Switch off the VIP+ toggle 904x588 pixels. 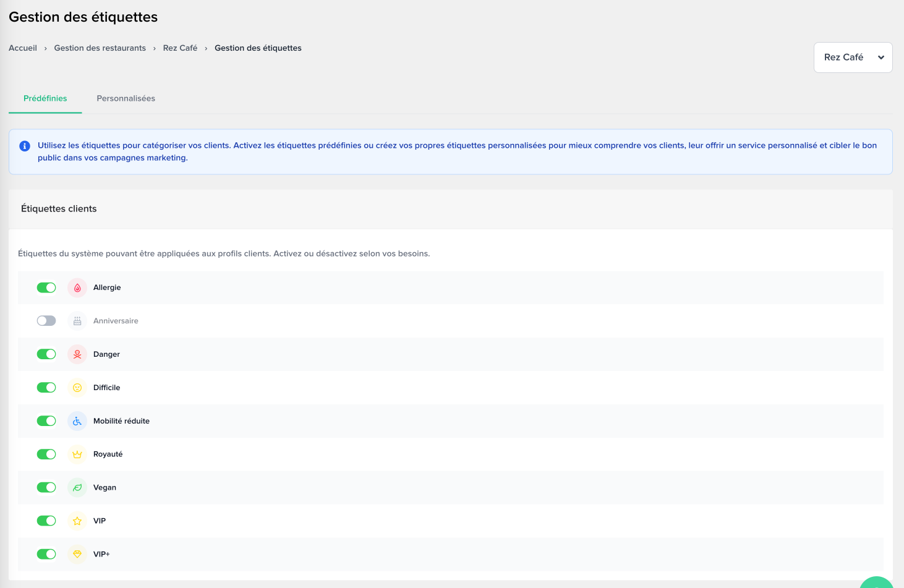click(x=46, y=555)
